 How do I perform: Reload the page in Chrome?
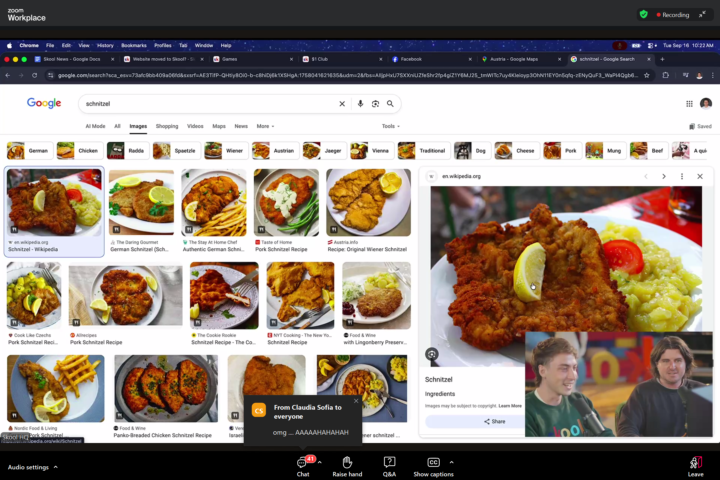[34, 75]
